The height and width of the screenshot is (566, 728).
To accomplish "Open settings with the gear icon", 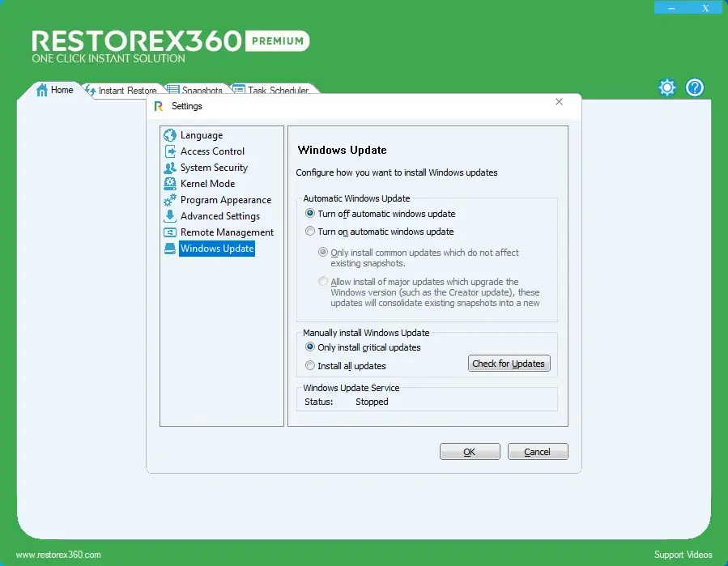I will [x=666, y=87].
